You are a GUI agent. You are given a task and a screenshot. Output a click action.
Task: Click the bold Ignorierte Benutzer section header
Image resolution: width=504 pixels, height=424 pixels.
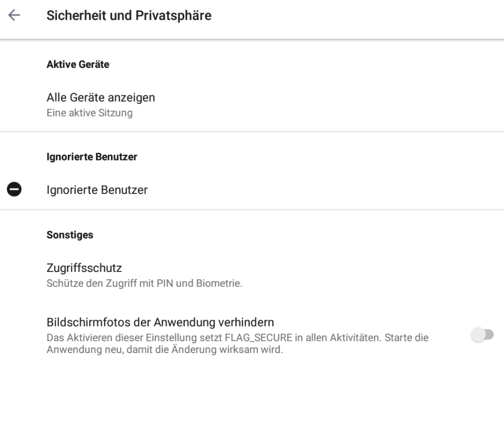click(92, 157)
